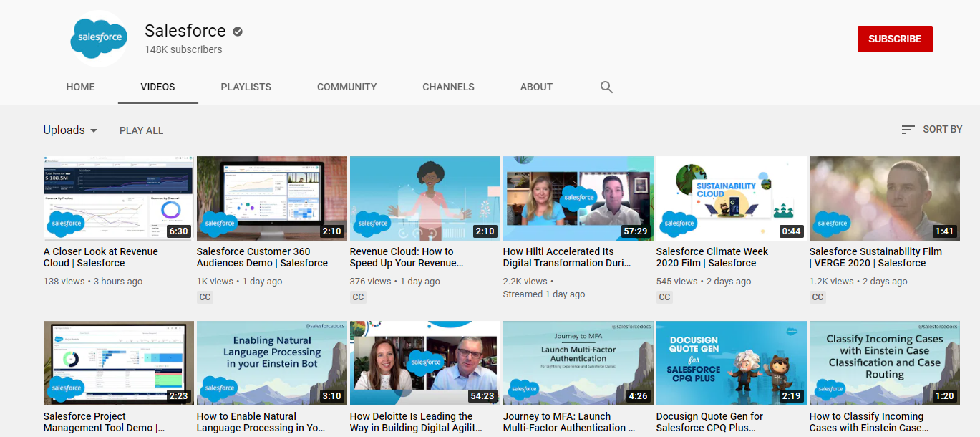Open 'How Hilti Accelerated Its Digital Transformation' title
The height and width of the screenshot is (437, 980).
pos(567,257)
